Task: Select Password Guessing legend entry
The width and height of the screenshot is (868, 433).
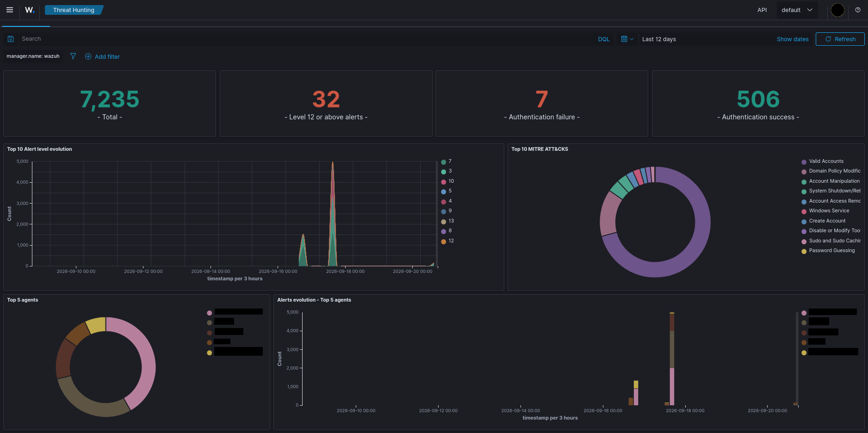Action: (828, 250)
